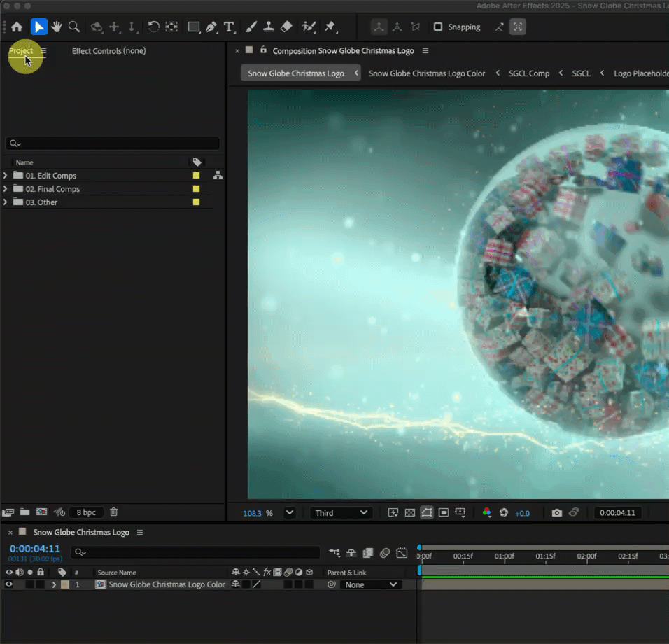The height and width of the screenshot is (644, 669).
Task: Delete selected project item with trash icon
Action: click(114, 512)
